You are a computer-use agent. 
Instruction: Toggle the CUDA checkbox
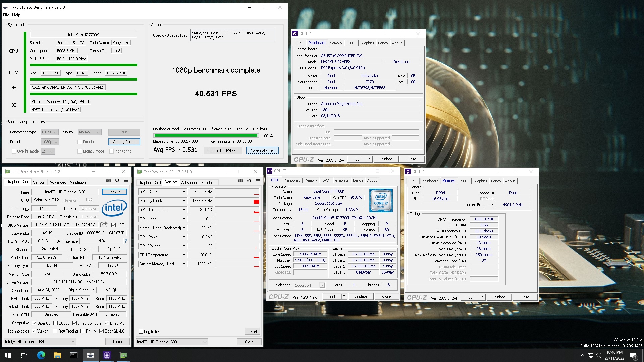coord(55,323)
